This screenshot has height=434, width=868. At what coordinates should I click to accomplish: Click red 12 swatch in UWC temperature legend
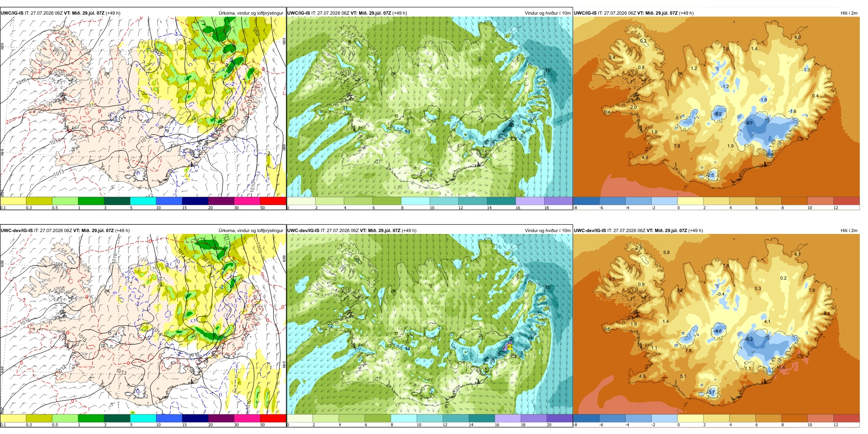point(847,201)
